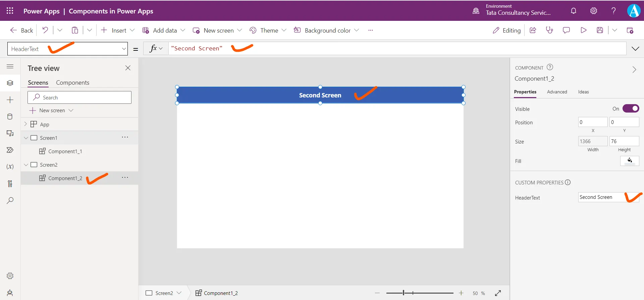Open the Advanced tab
644x300 pixels.
pyautogui.click(x=557, y=92)
